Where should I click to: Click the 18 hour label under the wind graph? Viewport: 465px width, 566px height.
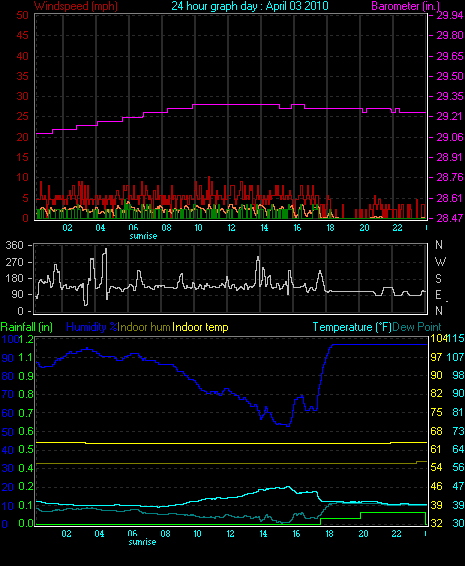pos(330,228)
